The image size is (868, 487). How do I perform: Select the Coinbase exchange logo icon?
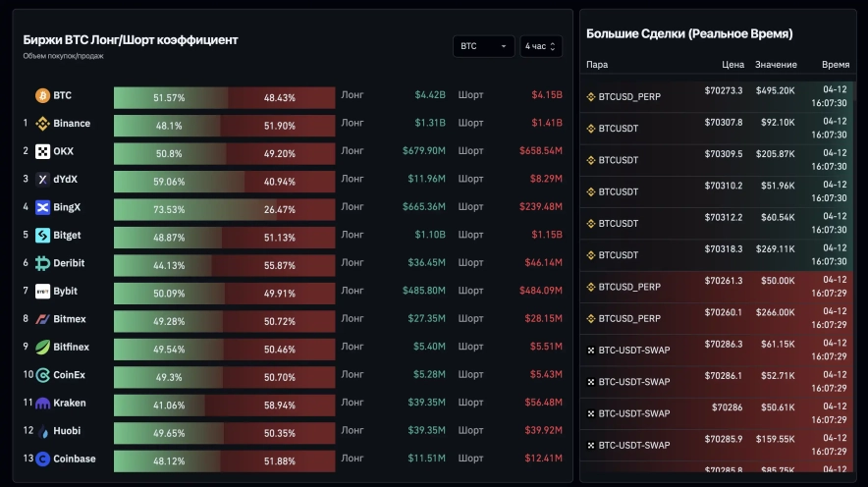click(42, 459)
